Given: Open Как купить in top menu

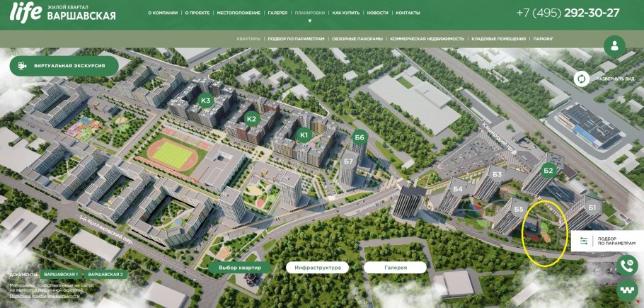Looking at the screenshot, I should 346,13.
